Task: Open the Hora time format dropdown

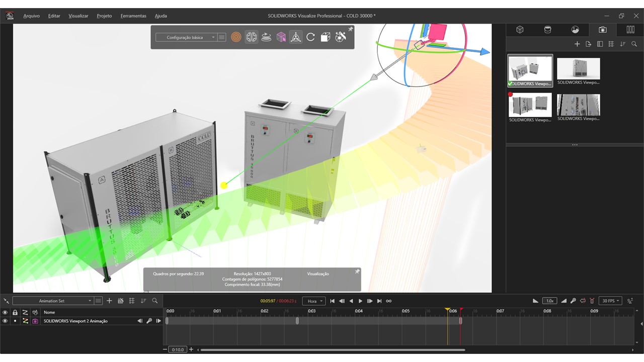Action: click(314, 301)
